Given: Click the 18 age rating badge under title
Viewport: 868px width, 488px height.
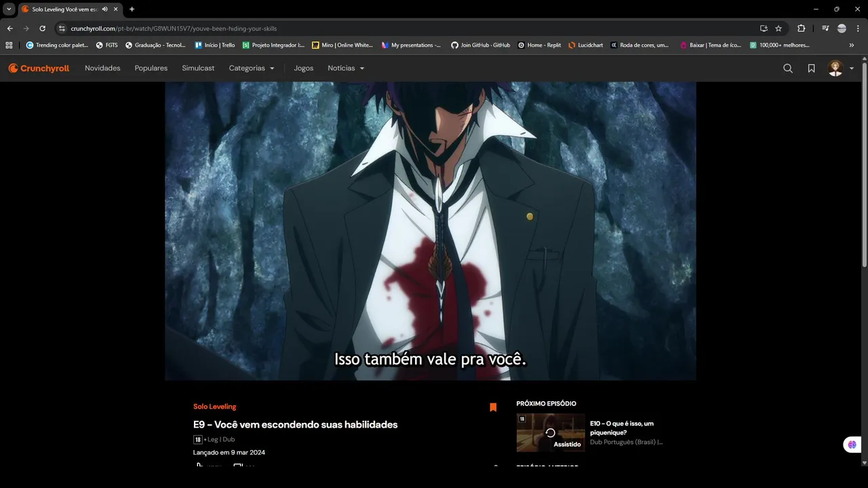Looking at the screenshot, I should coord(198,439).
